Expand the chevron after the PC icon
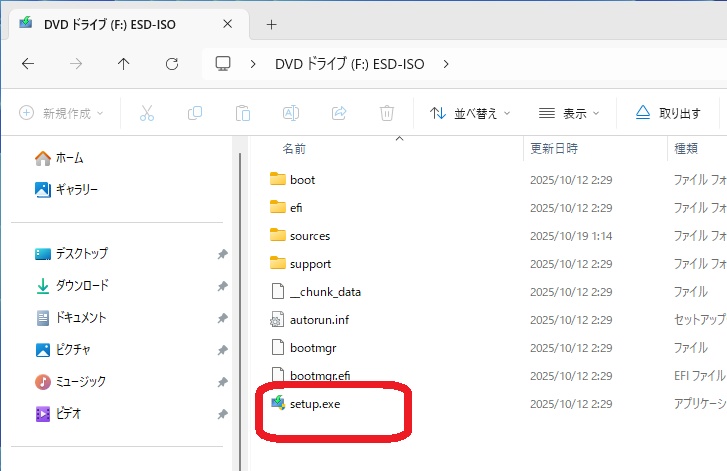 (253, 64)
